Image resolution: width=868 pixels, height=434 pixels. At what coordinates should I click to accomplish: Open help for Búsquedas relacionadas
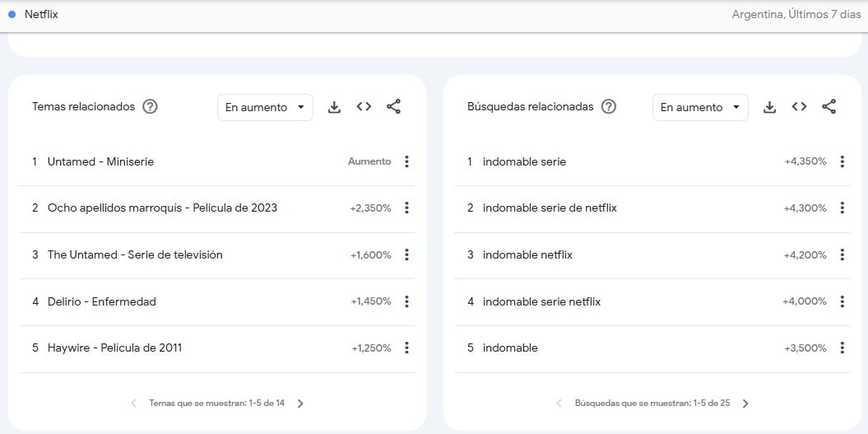pos(609,106)
